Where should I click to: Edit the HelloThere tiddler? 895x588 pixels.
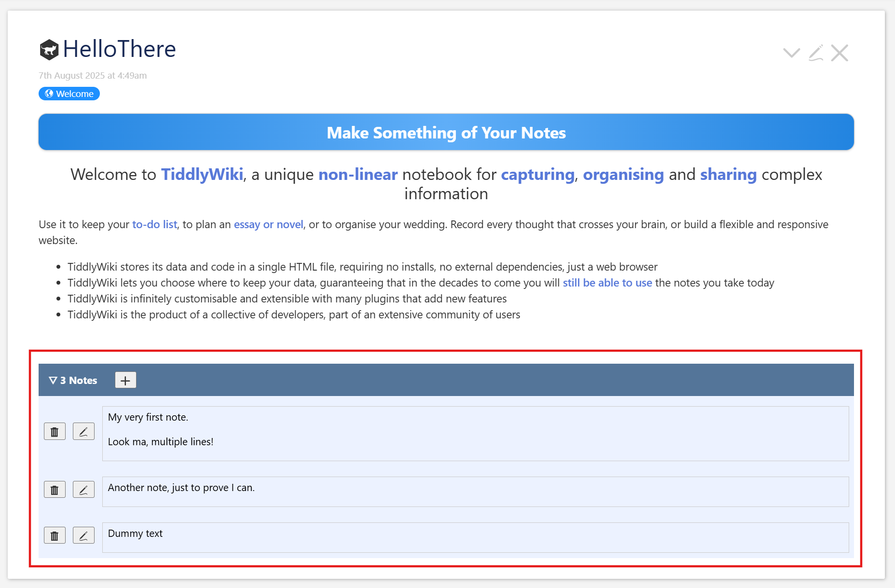coord(815,53)
